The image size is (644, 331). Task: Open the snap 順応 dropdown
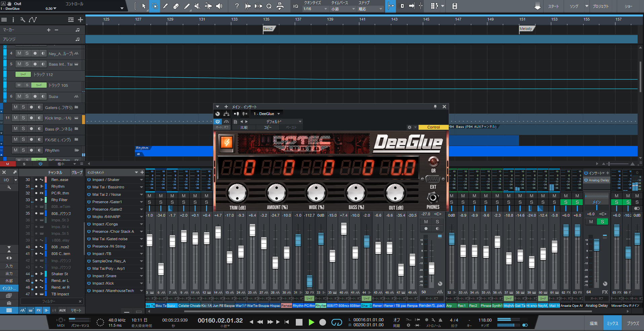tap(370, 9)
